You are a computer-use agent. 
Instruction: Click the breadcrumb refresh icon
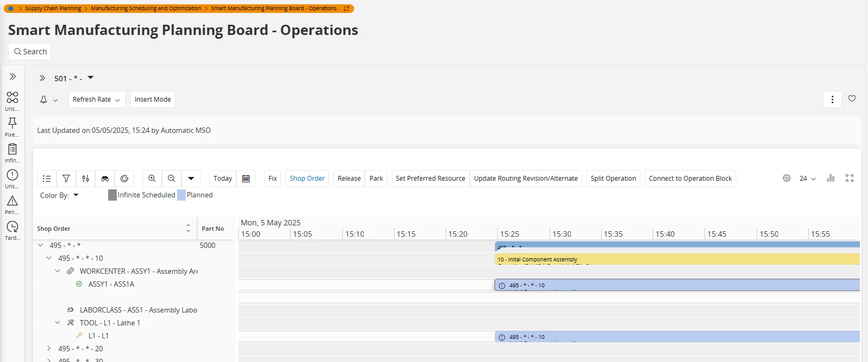coord(347,9)
